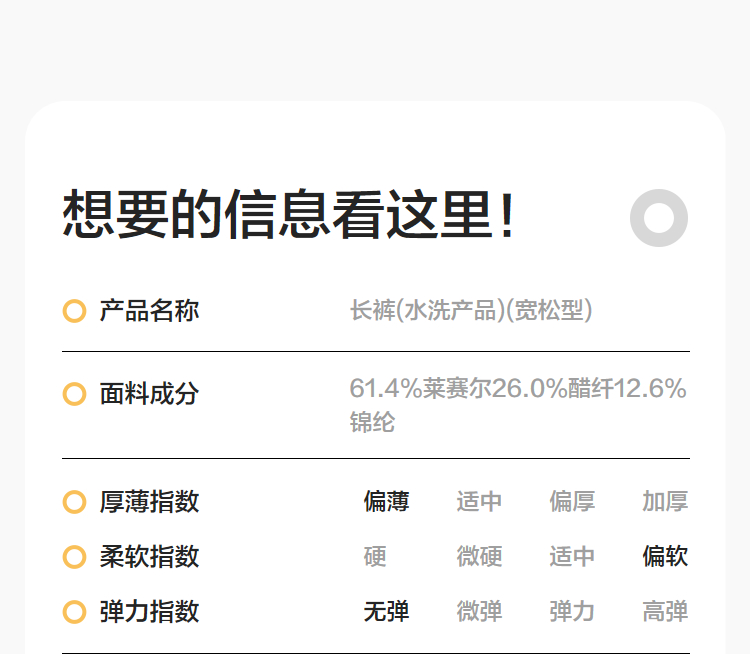Click the orange circle beside 柔软指数

[x=75, y=557]
